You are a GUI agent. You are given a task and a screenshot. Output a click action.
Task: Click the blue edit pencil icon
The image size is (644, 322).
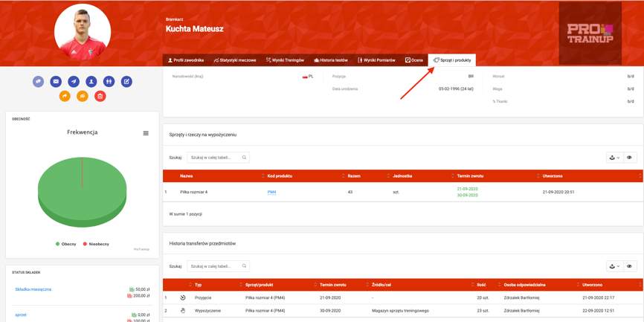[x=126, y=82]
